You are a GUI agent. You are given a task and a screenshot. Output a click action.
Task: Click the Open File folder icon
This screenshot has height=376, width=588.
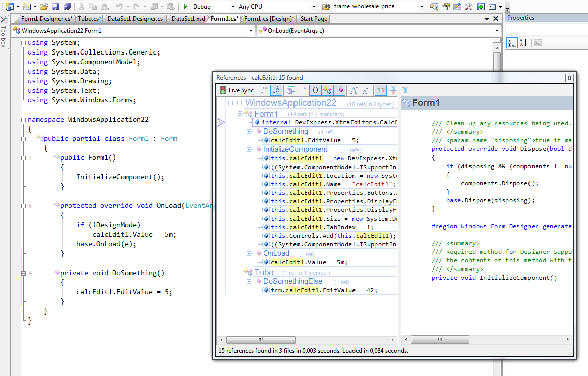pos(44,7)
